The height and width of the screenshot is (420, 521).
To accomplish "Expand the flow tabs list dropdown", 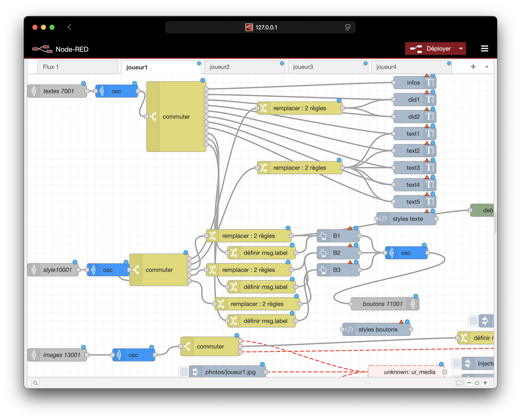I will click(x=487, y=67).
